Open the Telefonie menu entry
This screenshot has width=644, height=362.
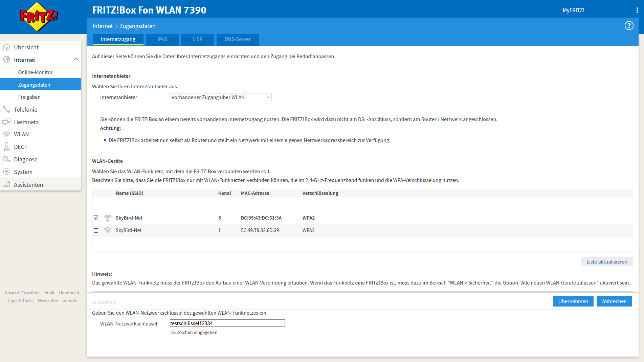pos(26,110)
